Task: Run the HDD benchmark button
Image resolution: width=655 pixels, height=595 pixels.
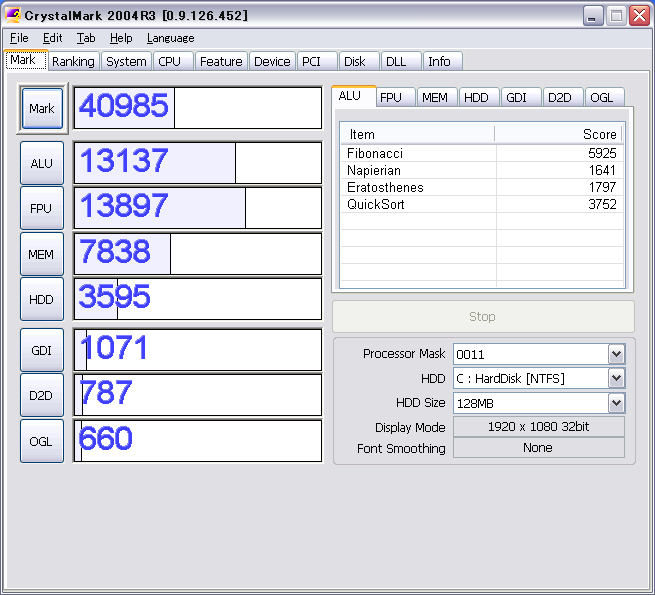Action: tap(42, 299)
